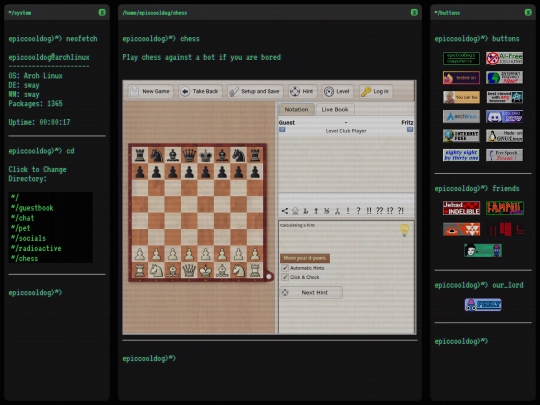Click the orange graffiti friend badge

505,208
